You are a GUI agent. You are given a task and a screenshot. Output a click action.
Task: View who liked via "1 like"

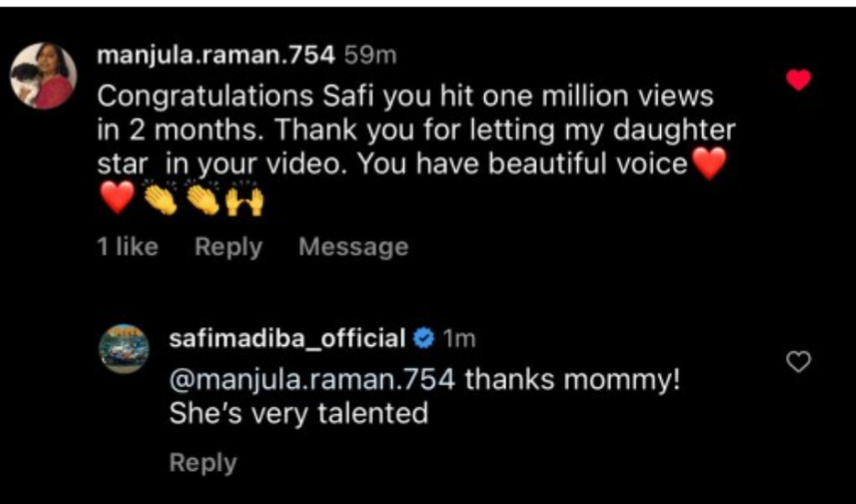(128, 246)
